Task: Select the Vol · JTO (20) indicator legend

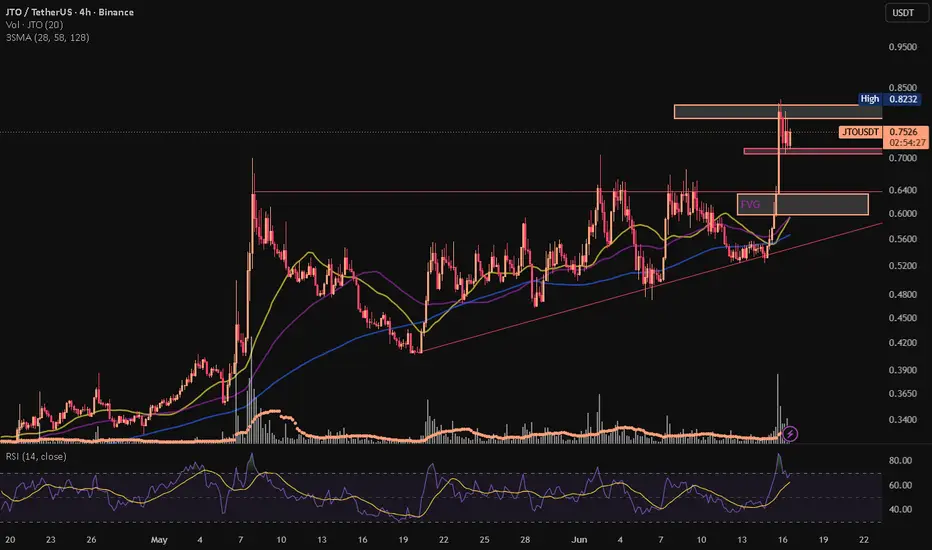Action: pyautogui.click(x=34, y=25)
